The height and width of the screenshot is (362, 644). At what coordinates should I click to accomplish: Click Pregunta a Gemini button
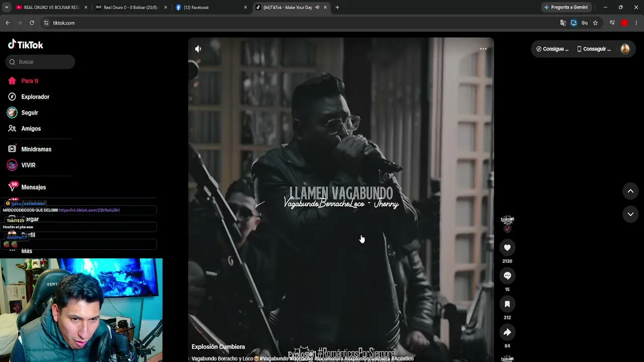tap(566, 8)
